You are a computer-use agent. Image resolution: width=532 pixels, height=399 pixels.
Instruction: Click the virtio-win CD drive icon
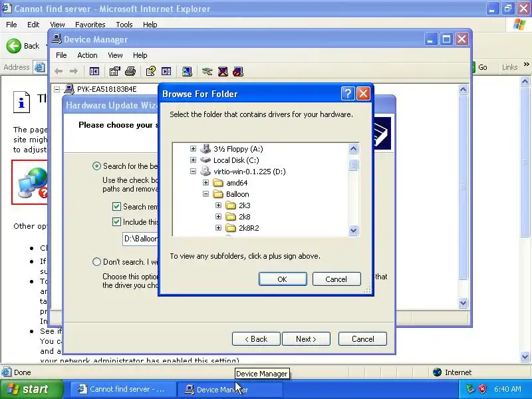pos(205,171)
